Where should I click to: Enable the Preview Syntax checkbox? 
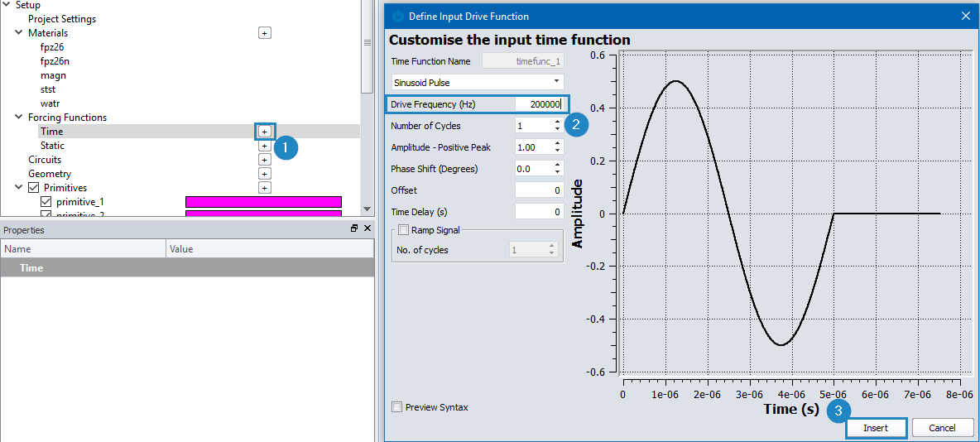396,407
